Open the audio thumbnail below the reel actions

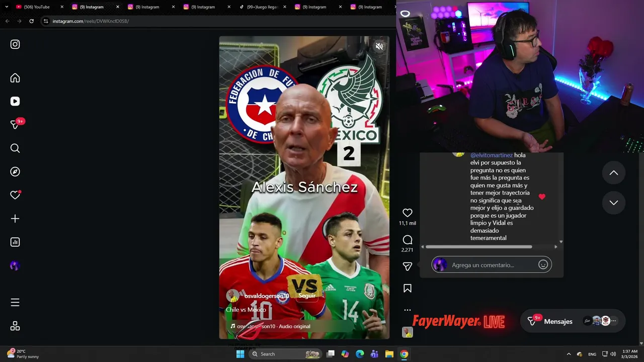408,332
